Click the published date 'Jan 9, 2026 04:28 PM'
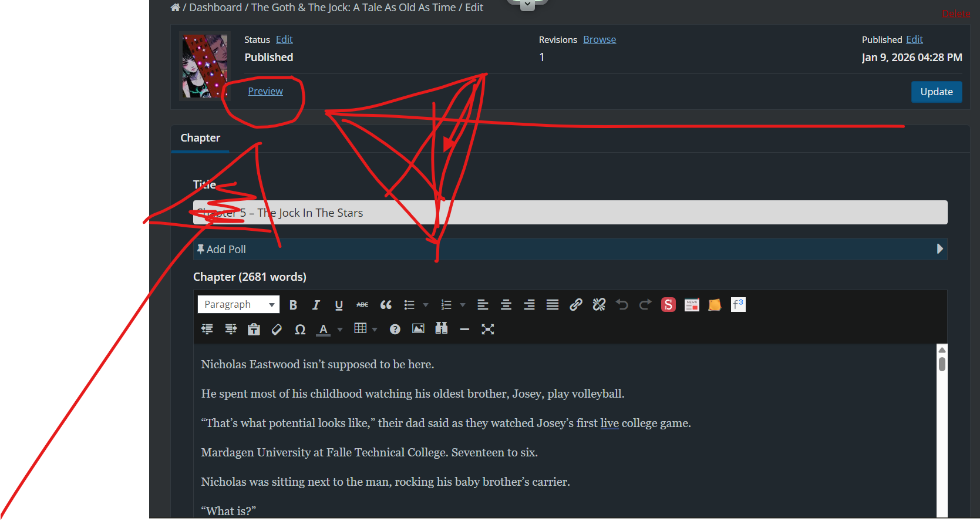980x521 pixels. coord(912,58)
